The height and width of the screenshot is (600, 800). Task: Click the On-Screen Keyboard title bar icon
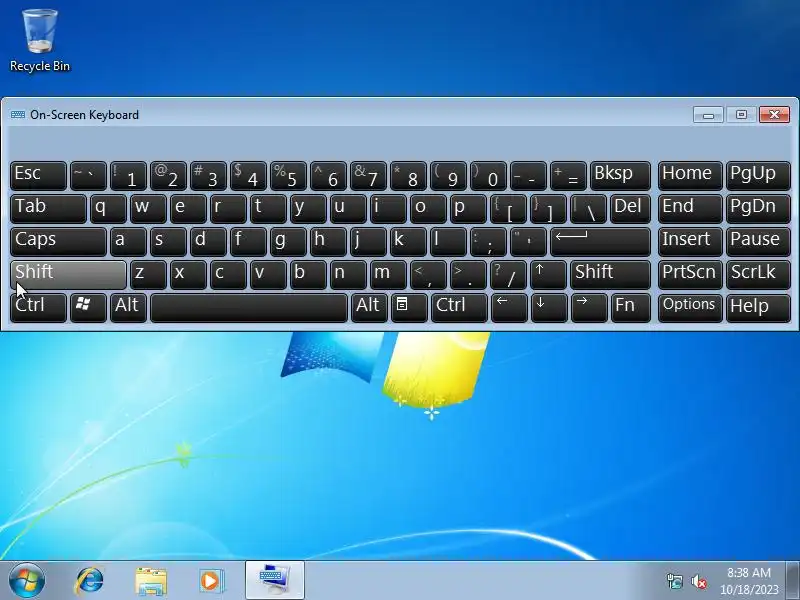18,114
